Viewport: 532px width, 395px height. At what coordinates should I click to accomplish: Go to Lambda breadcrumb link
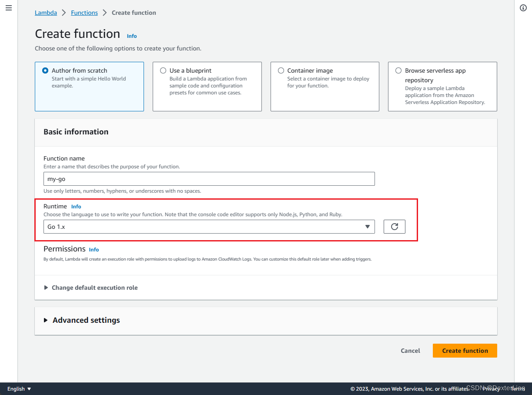[46, 13]
